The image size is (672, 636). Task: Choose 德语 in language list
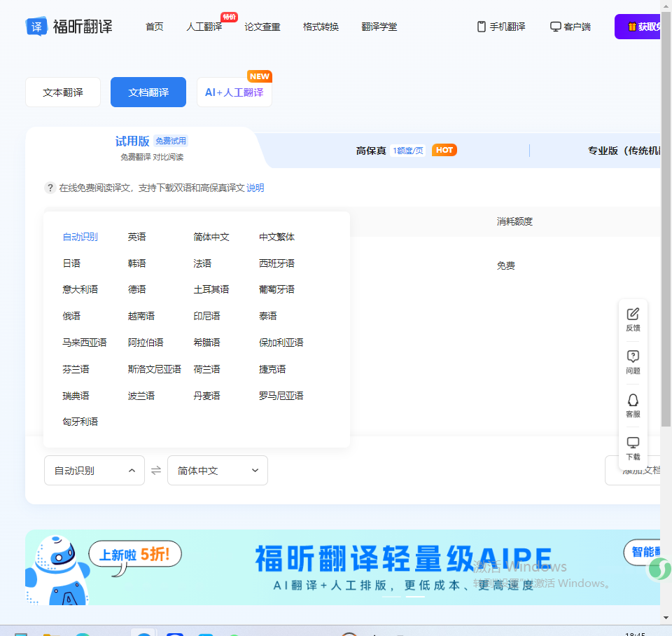click(x=136, y=289)
